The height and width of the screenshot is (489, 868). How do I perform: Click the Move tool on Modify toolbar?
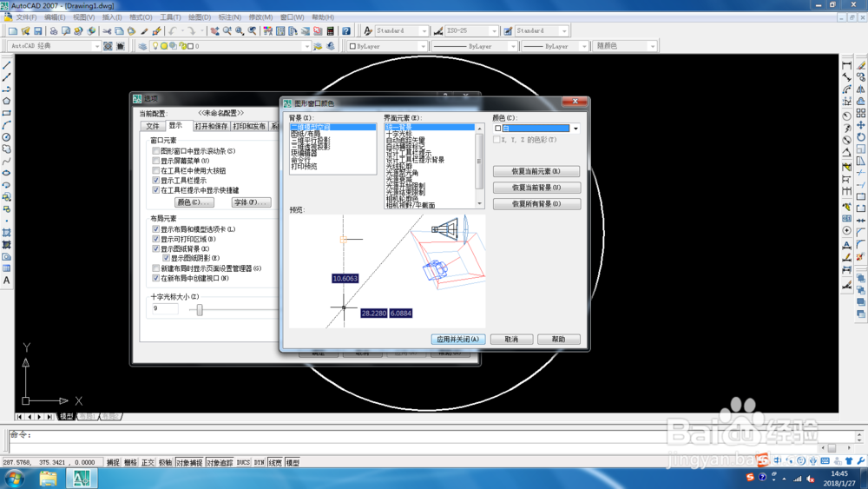(861, 125)
